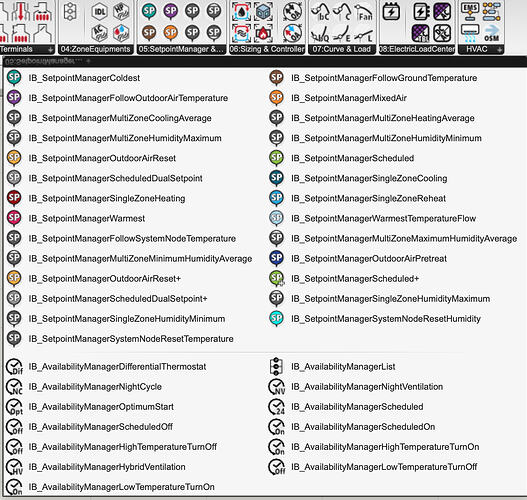Image resolution: width=527 pixels, height=500 pixels.
Task: Open the 07:Curve & Load panel tab
Action: [x=342, y=49]
